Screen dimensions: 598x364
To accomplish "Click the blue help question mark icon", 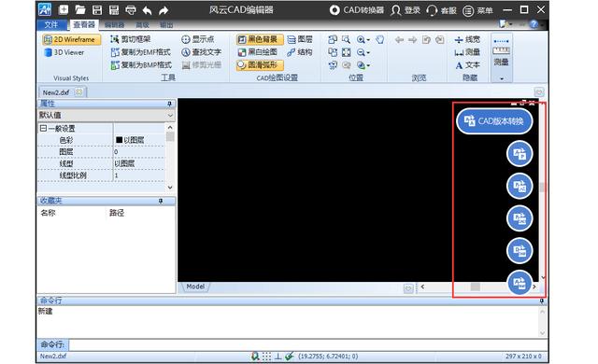I will 534,24.
